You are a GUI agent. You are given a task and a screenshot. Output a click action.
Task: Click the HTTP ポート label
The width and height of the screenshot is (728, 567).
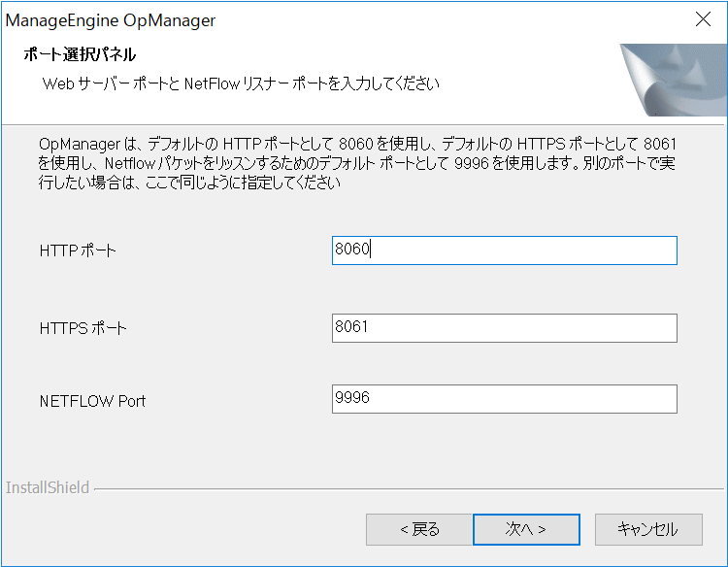click(78, 250)
